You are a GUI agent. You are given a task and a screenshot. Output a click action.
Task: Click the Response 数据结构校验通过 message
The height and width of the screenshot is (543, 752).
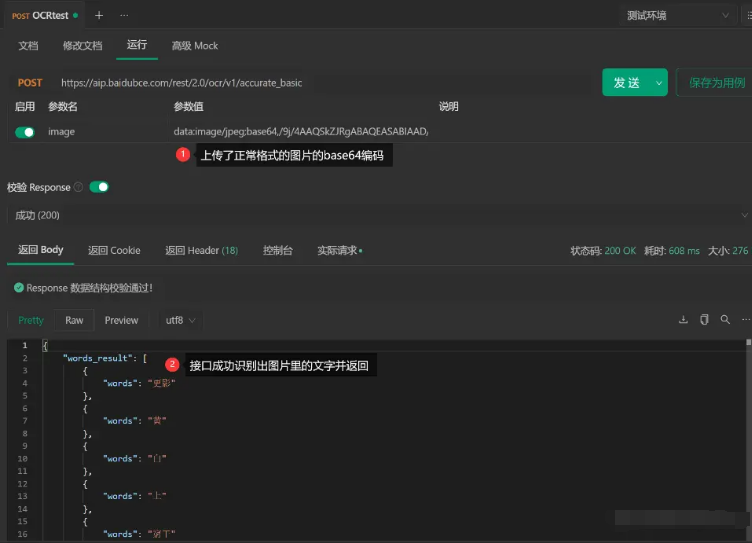89,288
